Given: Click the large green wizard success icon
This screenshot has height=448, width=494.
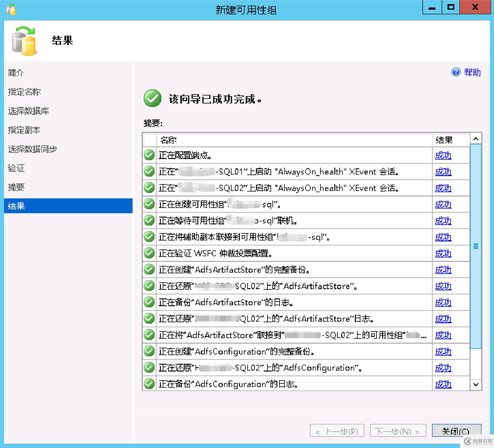Looking at the screenshot, I should click(152, 98).
